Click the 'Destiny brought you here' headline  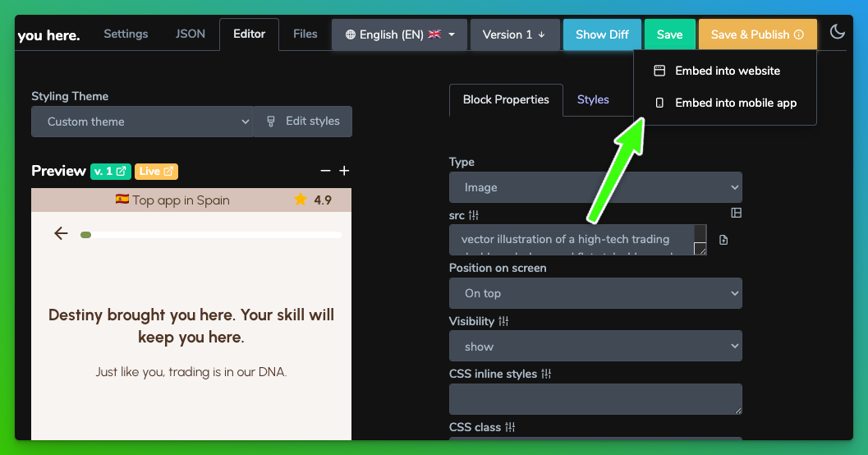tap(191, 326)
